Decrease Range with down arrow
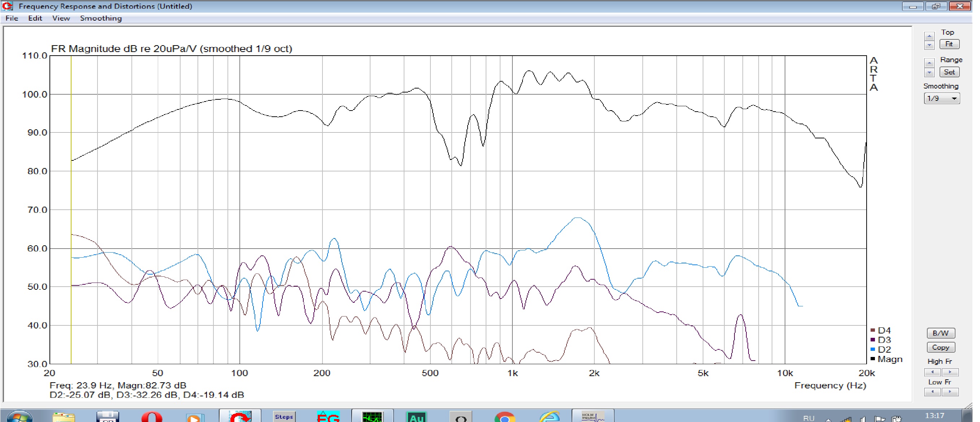 [929, 72]
